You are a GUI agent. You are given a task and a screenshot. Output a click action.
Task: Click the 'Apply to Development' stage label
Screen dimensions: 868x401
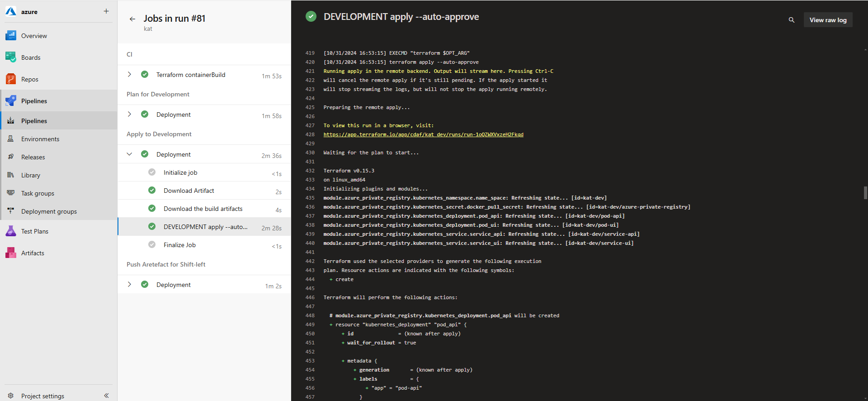(x=159, y=134)
